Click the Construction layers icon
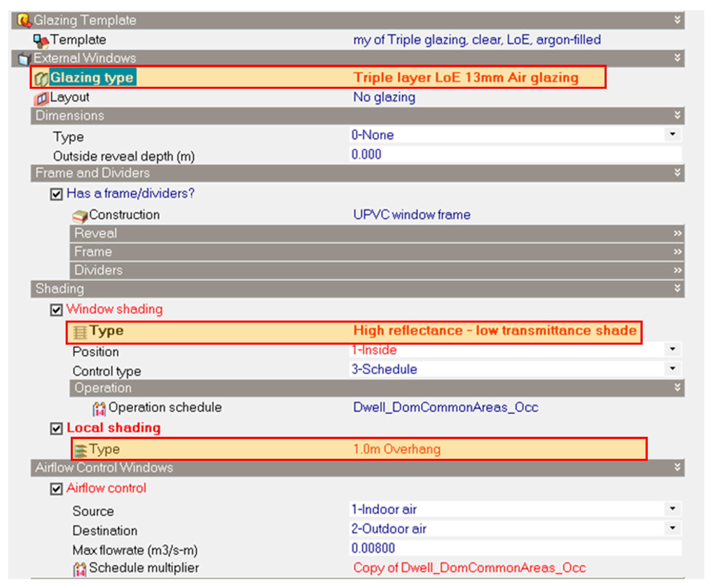The image size is (711, 588). pyautogui.click(x=80, y=216)
